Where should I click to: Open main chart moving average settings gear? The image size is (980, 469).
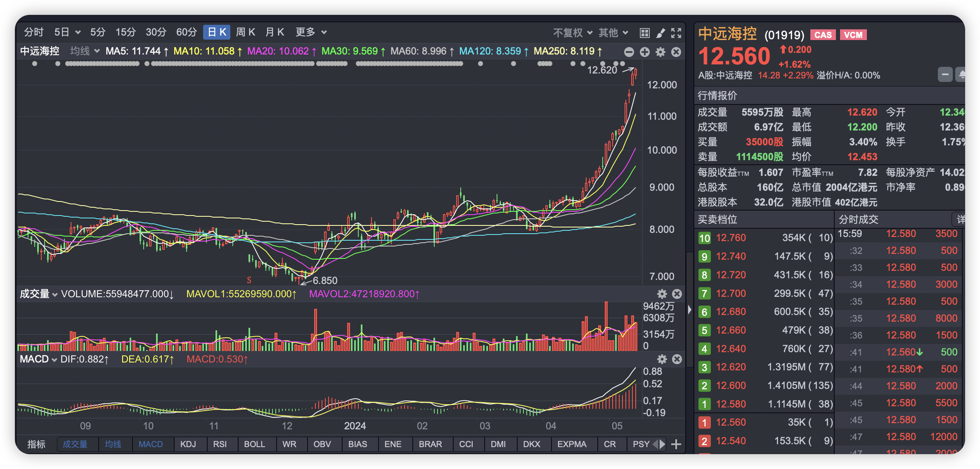660,52
